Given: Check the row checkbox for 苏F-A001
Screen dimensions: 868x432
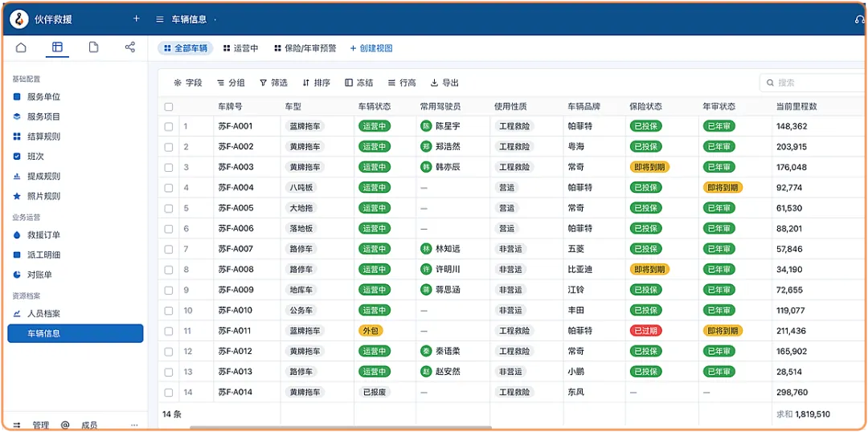Looking at the screenshot, I should pos(169,127).
